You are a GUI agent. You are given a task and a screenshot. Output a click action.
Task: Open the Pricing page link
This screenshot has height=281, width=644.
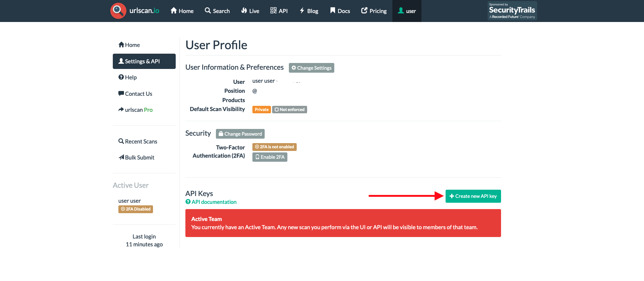coord(374,11)
